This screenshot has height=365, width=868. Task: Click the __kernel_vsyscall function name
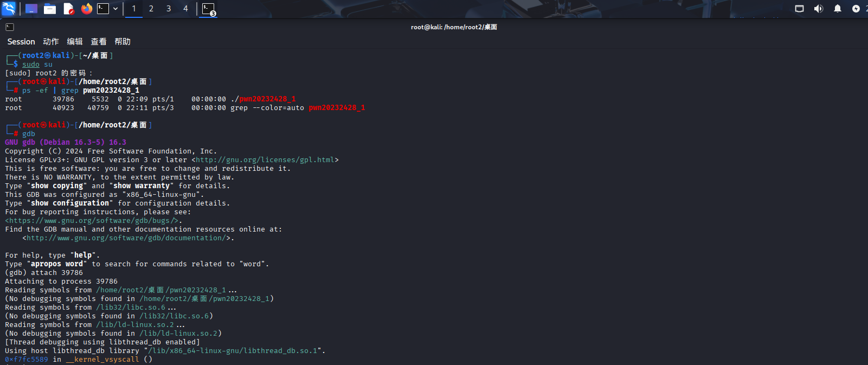coord(102,360)
